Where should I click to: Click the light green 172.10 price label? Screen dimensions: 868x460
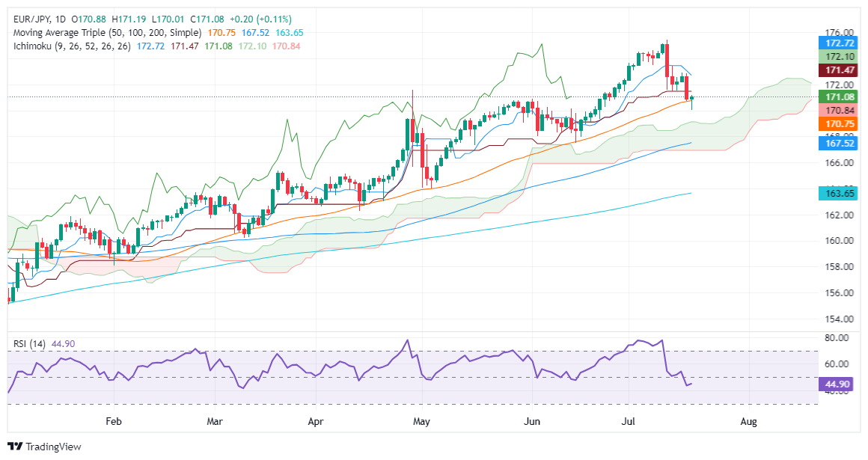tap(837, 57)
